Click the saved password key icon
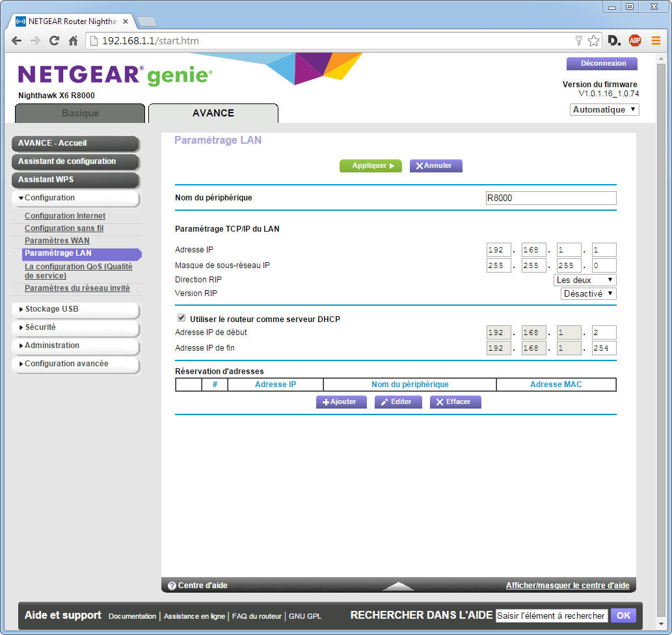This screenshot has width=672, height=635. tap(578, 41)
